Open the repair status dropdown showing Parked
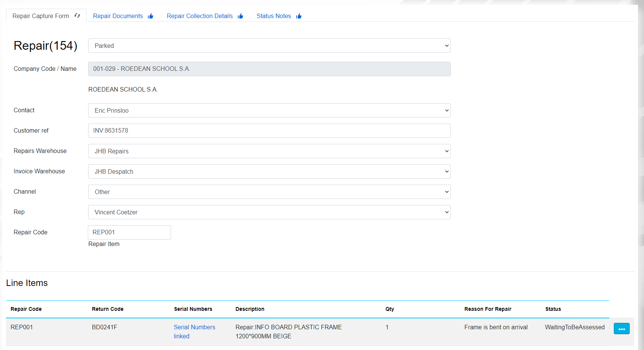This screenshot has height=350, width=644. (x=269, y=46)
